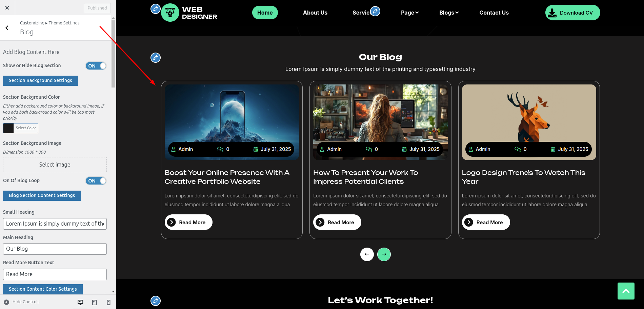Image resolution: width=644 pixels, height=309 pixels.
Task: Switch to mobile preview icon
Action: click(108, 302)
